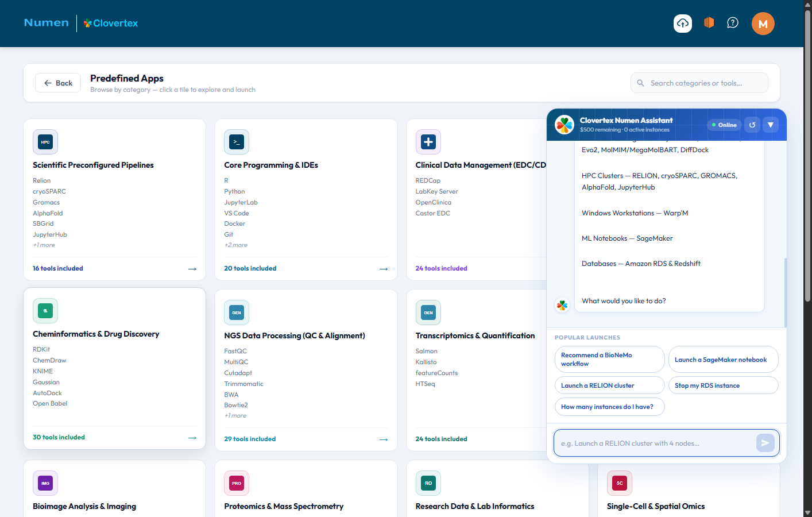Screen dimensions: 812x517
Task: Focus the search categories or tools field
Action: click(x=699, y=83)
